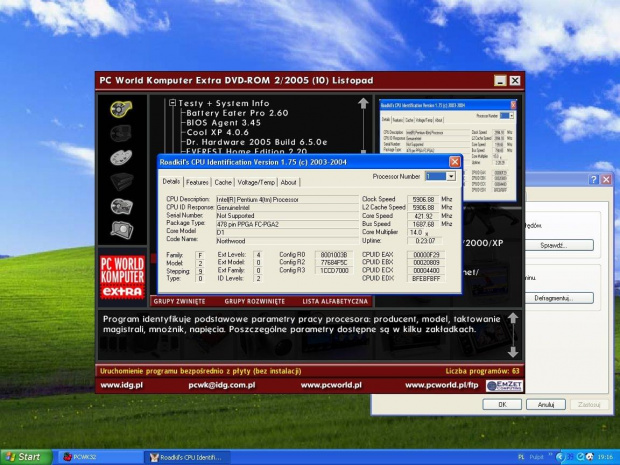This screenshot has width=620, height=465.
Task: Click the CPU Identification screenshot thumbnail preview
Action: [x=448, y=150]
